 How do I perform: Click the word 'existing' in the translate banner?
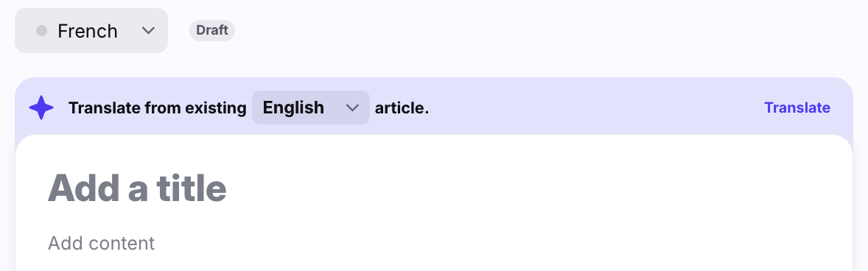(216, 108)
